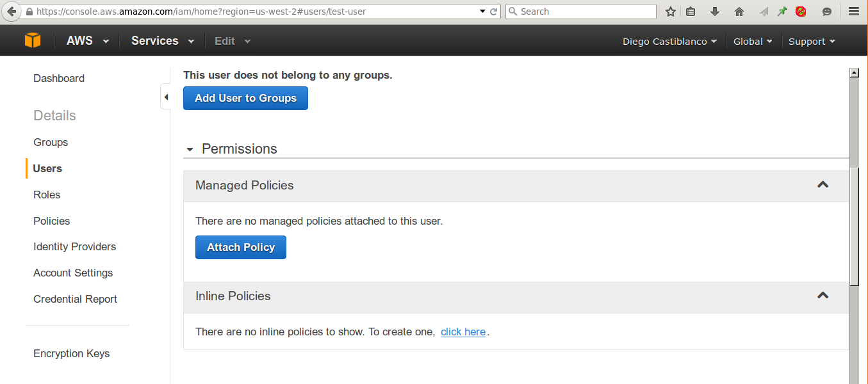Open Policies in the sidebar
Image resolution: width=868 pixels, height=384 pixels.
tap(52, 221)
